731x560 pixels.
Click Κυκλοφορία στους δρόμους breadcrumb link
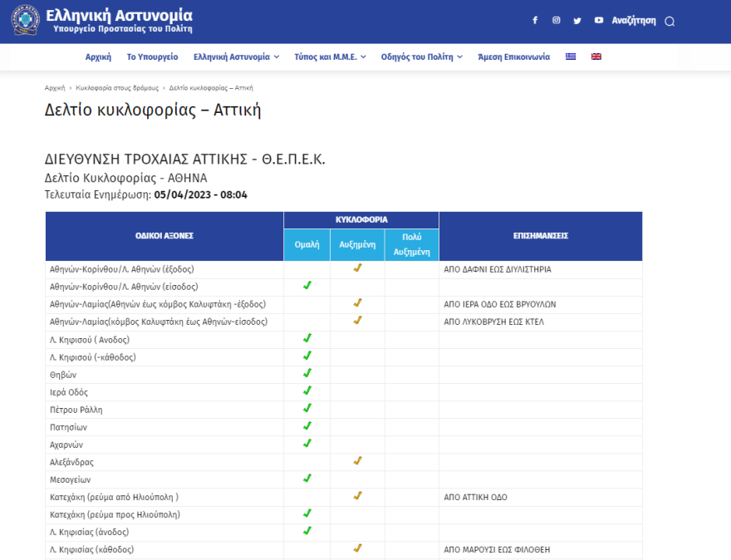pos(116,87)
